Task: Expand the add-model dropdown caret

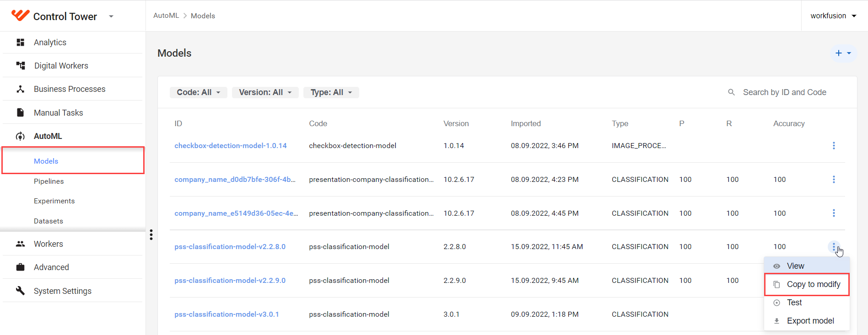Action: (x=849, y=53)
